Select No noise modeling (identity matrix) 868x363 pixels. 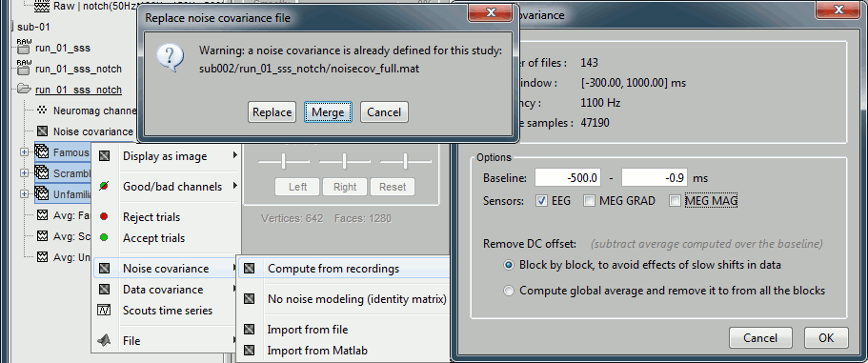click(x=344, y=299)
